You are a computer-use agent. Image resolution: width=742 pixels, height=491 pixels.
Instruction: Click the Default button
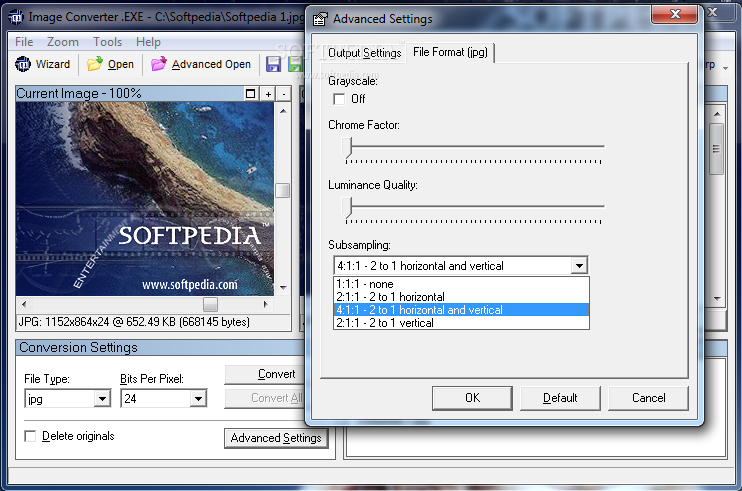click(560, 398)
